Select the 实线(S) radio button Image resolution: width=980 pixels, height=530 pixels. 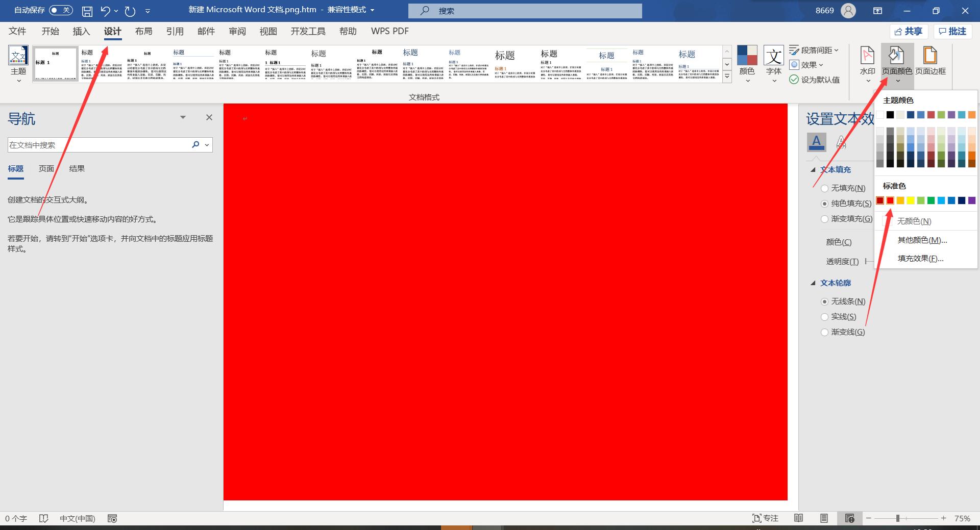pyautogui.click(x=824, y=317)
